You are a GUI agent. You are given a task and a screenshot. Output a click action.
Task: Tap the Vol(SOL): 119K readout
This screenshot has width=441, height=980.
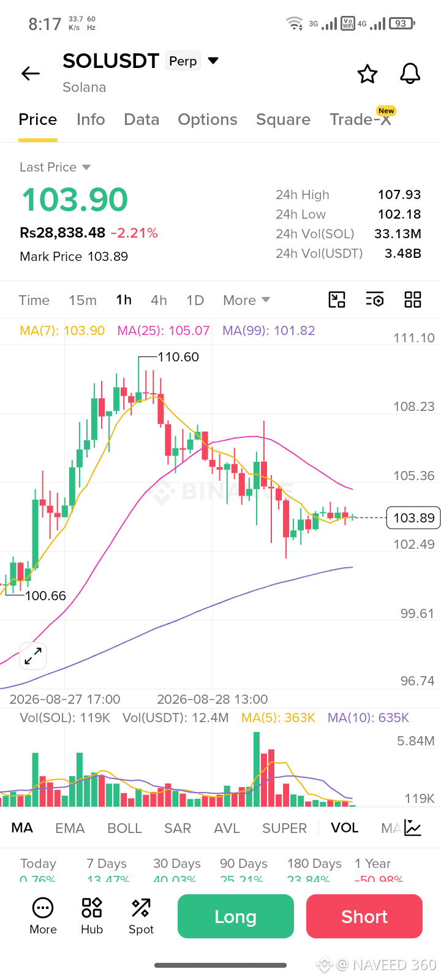tap(65, 718)
